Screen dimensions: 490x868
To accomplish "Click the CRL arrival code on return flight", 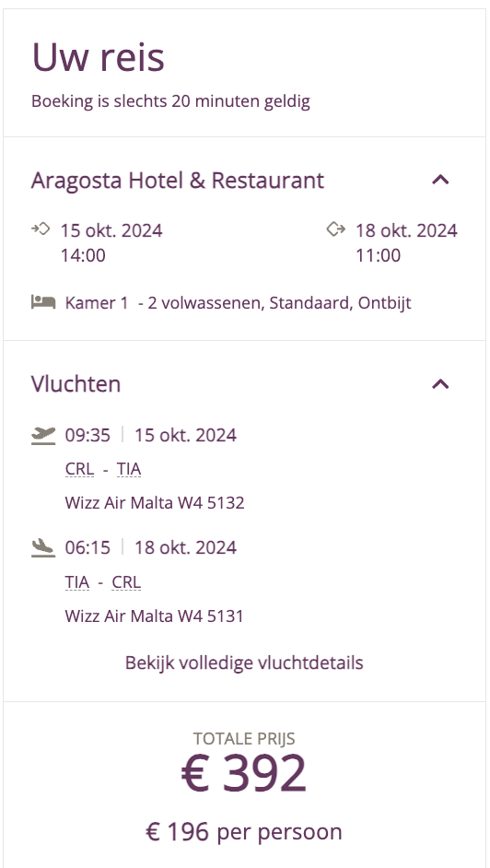I will (126, 582).
